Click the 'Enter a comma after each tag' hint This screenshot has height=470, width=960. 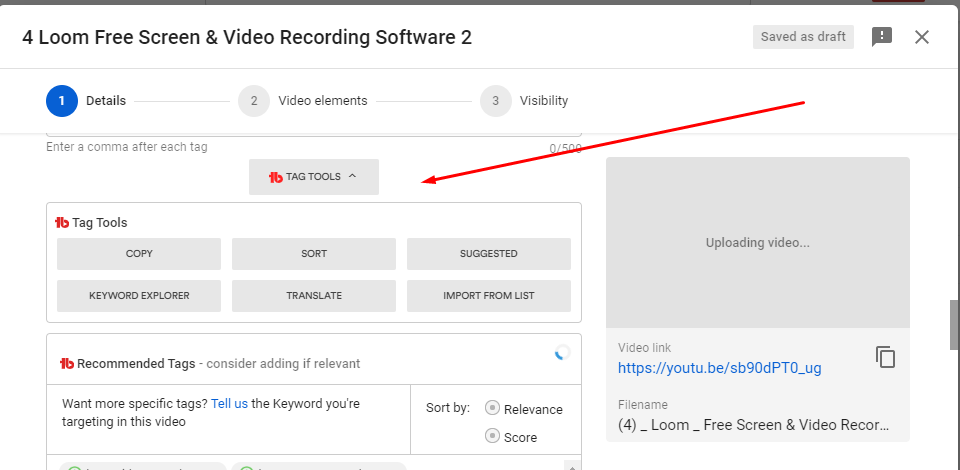(127, 147)
